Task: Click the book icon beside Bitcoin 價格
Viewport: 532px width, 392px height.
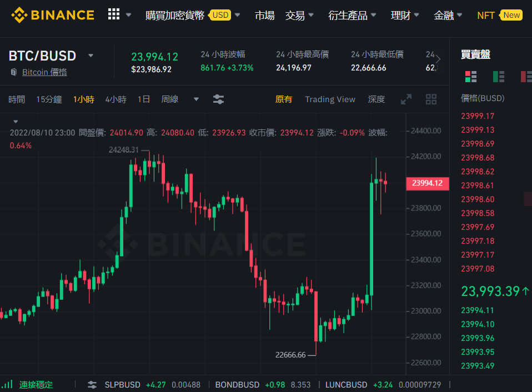Action: pyautogui.click(x=14, y=72)
